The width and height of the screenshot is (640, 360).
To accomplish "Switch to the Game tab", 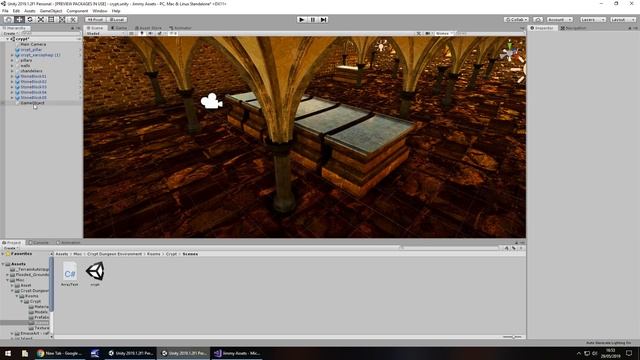I will [x=119, y=28].
